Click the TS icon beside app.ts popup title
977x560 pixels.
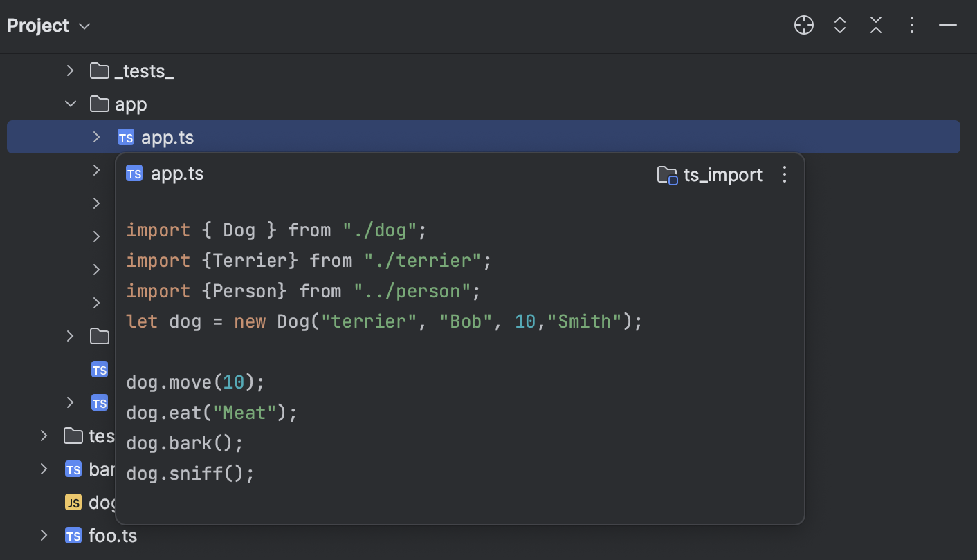pos(134,174)
